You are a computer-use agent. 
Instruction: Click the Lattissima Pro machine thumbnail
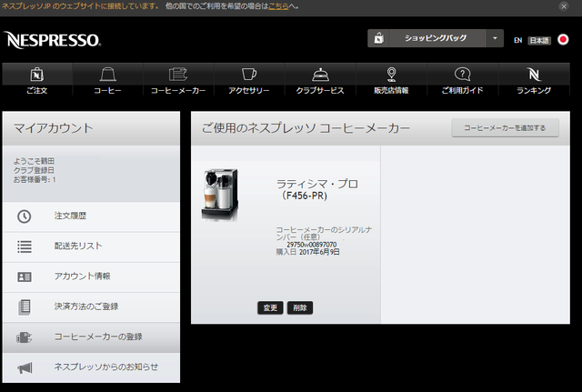[x=220, y=195]
